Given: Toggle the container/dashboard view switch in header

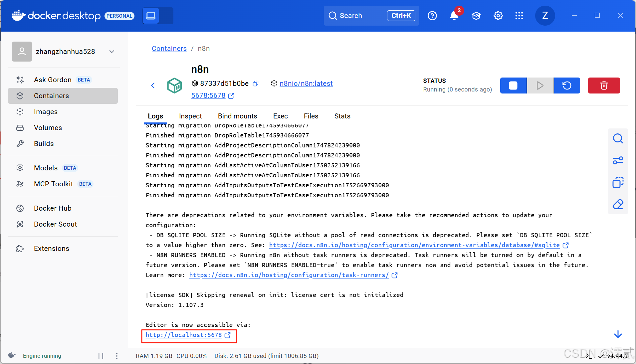Looking at the screenshot, I should 158,16.
